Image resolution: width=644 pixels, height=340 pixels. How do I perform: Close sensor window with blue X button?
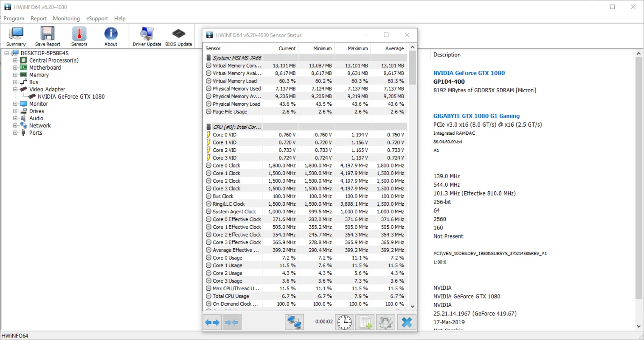coord(407,323)
